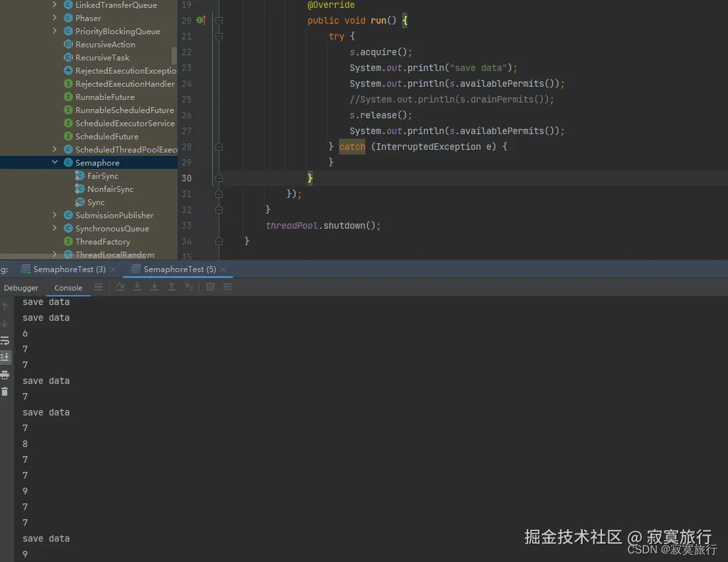Select the Sync inner class

coord(96,202)
